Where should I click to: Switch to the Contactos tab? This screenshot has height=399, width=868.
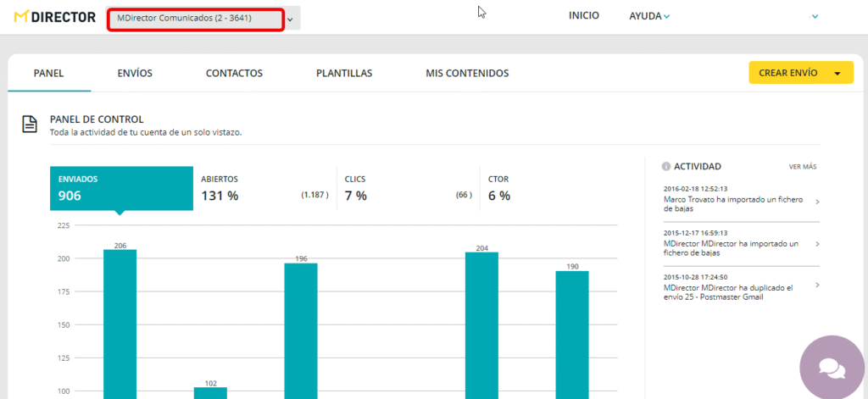234,74
